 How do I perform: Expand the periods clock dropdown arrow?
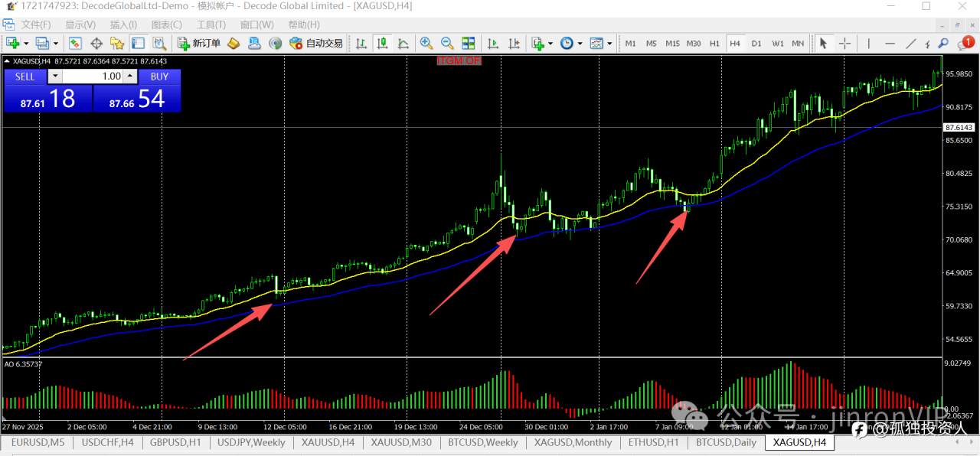(x=580, y=44)
